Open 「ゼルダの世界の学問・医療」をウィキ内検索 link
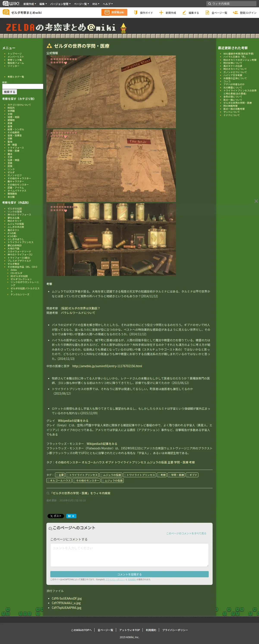This screenshot has width=259, height=644. tap(81, 493)
